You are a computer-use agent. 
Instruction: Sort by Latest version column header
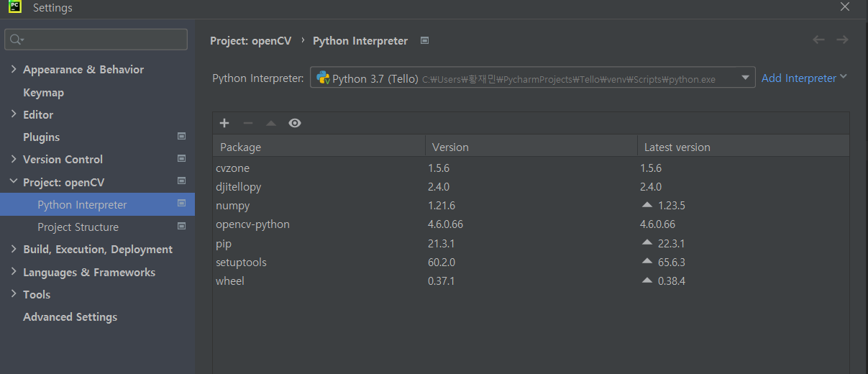coord(743,147)
